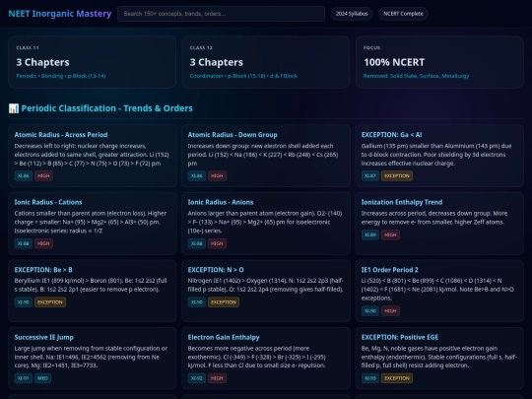Open the IE1 Order Period 2 card
This screenshot has width=532, height=399.
pyautogui.click(x=439, y=291)
